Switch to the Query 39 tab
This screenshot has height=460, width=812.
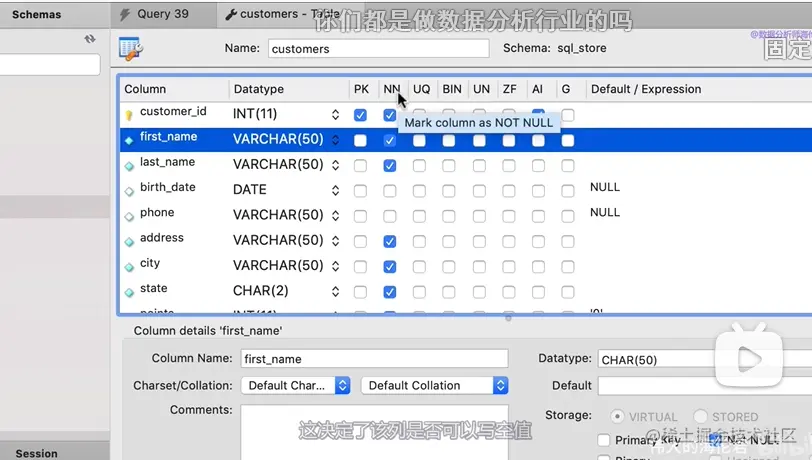[x=163, y=15]
